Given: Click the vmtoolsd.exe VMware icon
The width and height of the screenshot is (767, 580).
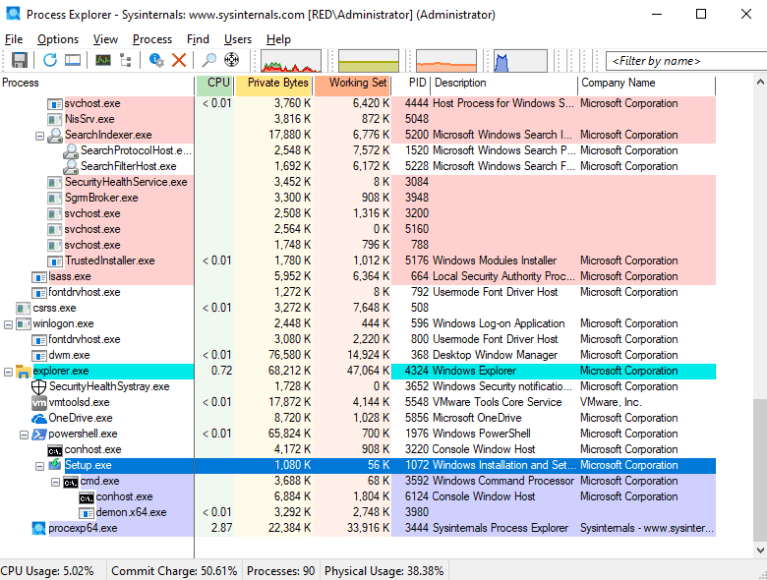Looking at the screenshot, I should tap(39, 402).
